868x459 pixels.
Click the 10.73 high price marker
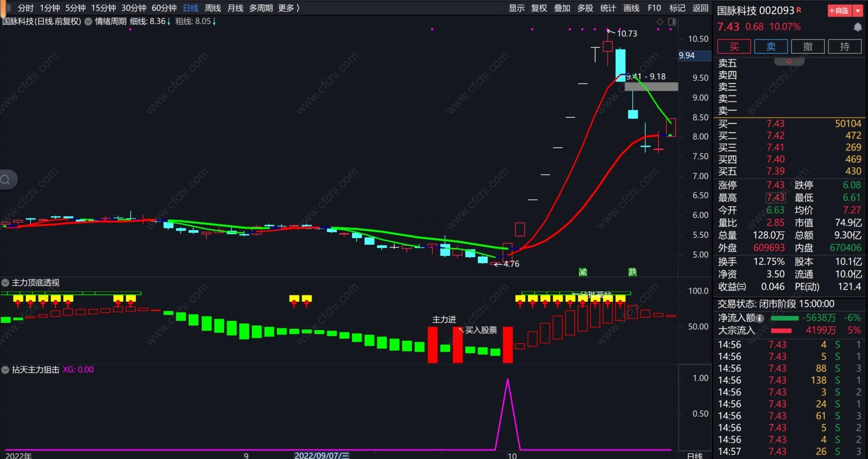coord(627,34)
